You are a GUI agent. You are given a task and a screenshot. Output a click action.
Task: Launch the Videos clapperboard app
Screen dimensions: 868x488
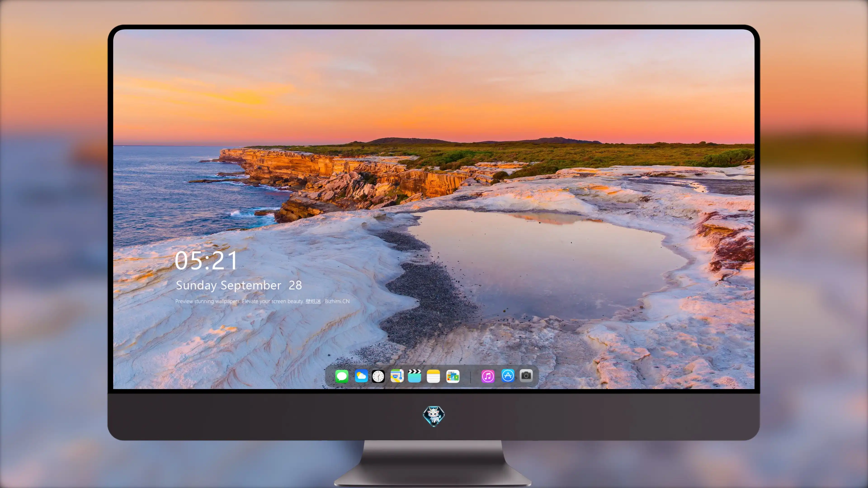[415, 376]
